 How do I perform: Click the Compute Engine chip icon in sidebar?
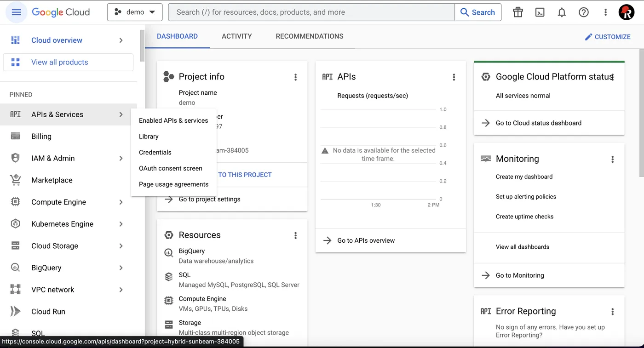click(16, 202)
